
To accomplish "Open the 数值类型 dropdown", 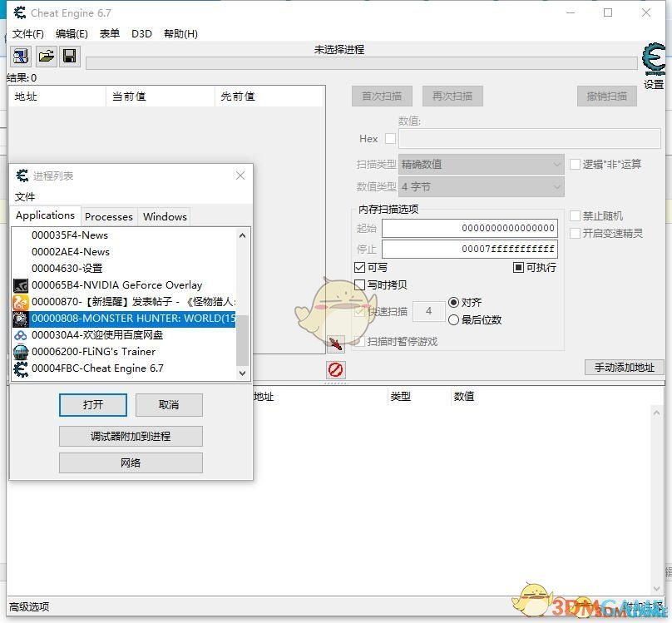I will (x=482, y=187).
